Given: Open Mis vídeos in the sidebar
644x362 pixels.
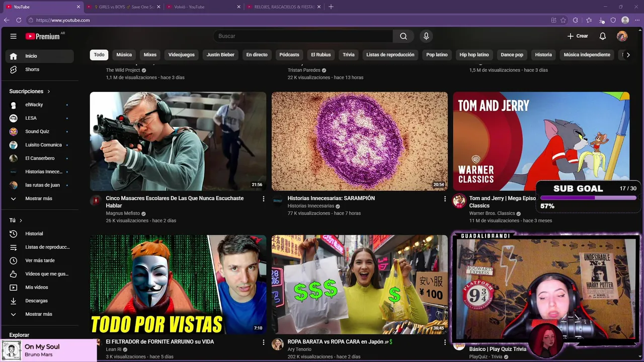Looking at the screenshot, I should 39,287.
